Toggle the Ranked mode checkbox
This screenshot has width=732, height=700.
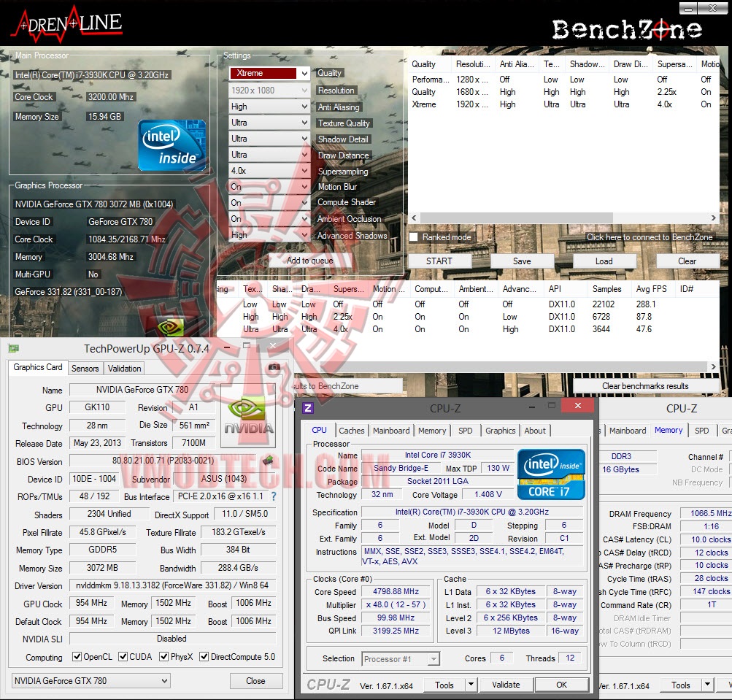point(414,236)
